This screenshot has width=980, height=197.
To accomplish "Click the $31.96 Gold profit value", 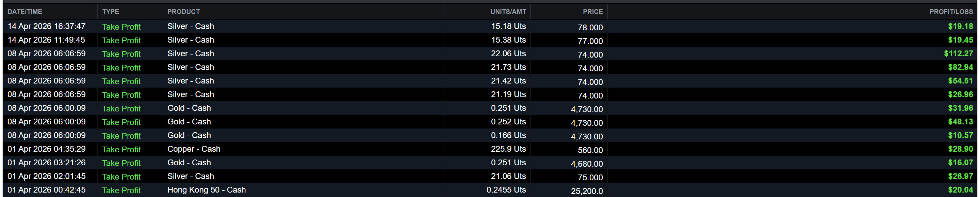I will pyautogui.click(x=960, y=108).
